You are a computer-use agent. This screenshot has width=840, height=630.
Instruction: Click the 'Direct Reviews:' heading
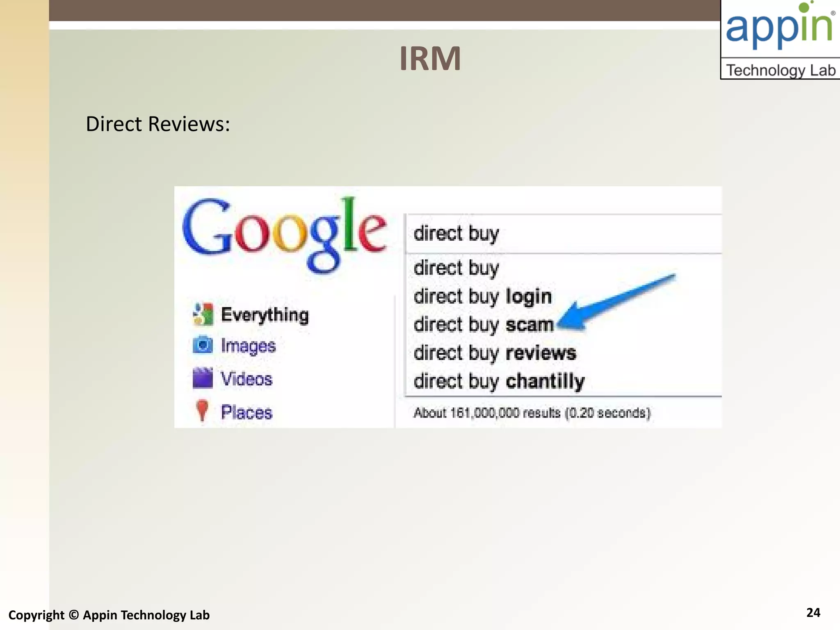(158, 124)
